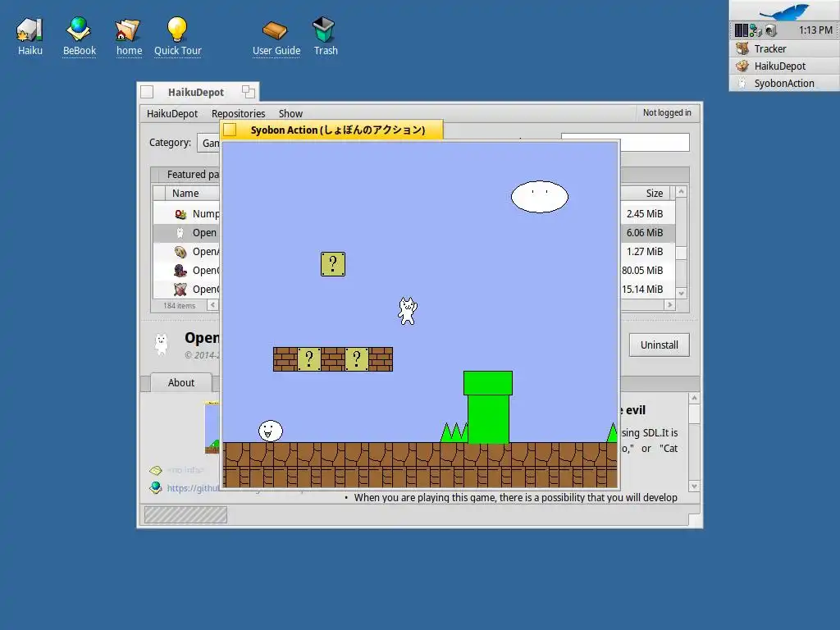Click the HaikuDepot window zoom button
Image resolution: width=840 pixels, height=630 pixels.
[248, 92]
